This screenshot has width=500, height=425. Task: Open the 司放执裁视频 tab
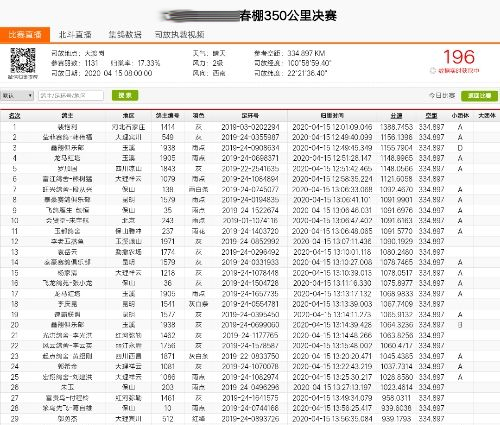click(x=179, y=35)
